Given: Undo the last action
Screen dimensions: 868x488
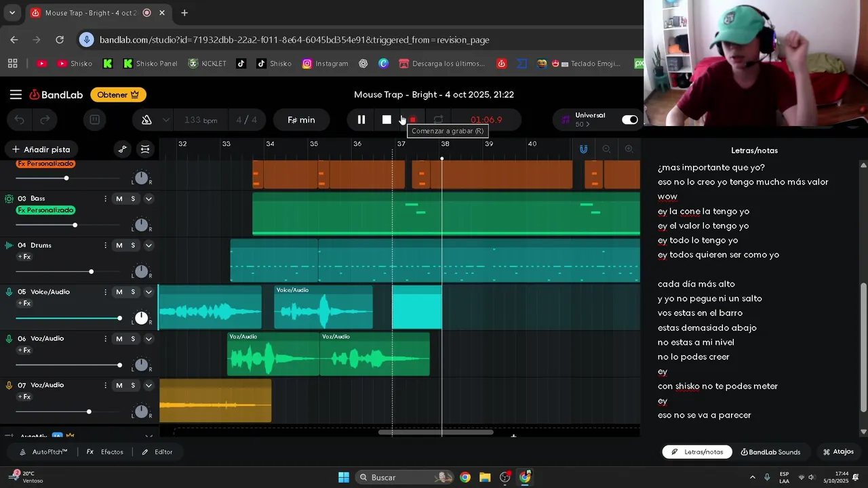Looking at the screenshot, I should [20, 120].
